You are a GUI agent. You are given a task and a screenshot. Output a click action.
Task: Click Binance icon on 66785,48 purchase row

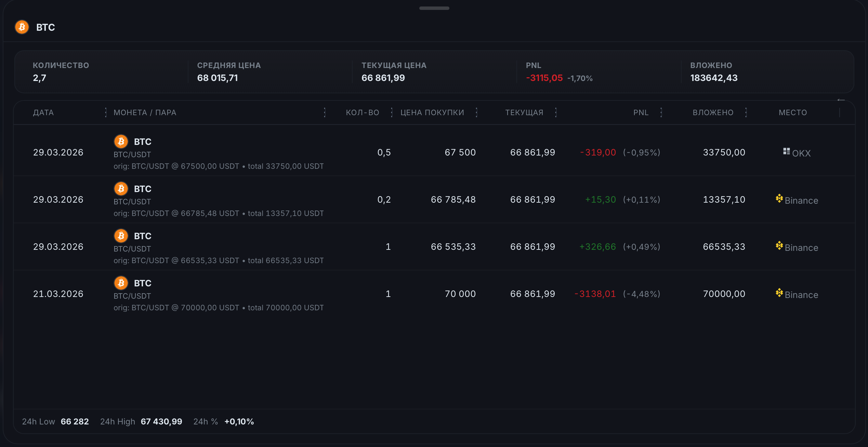[779, 199]
